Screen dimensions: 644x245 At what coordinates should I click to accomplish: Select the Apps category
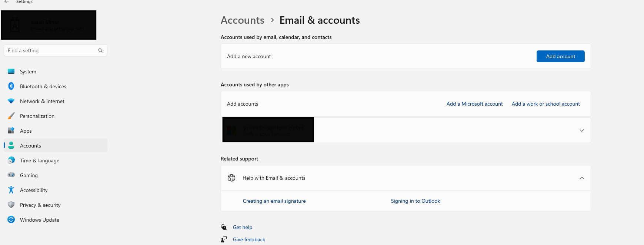click(56, 131)
